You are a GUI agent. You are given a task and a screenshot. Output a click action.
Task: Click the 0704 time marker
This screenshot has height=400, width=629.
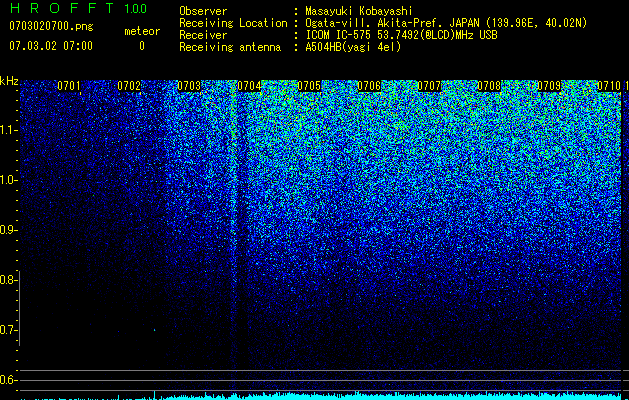point(249,86)
